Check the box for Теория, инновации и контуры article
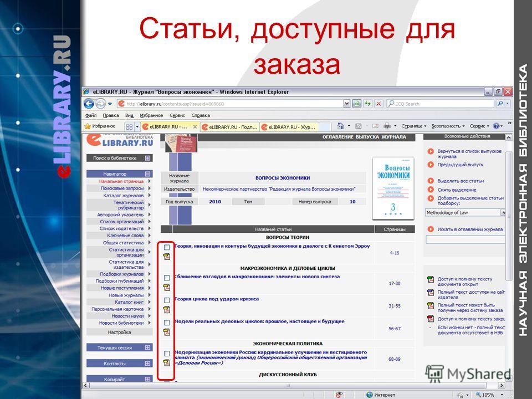This screenshot has height=399, width=532. tap(167, 247)
